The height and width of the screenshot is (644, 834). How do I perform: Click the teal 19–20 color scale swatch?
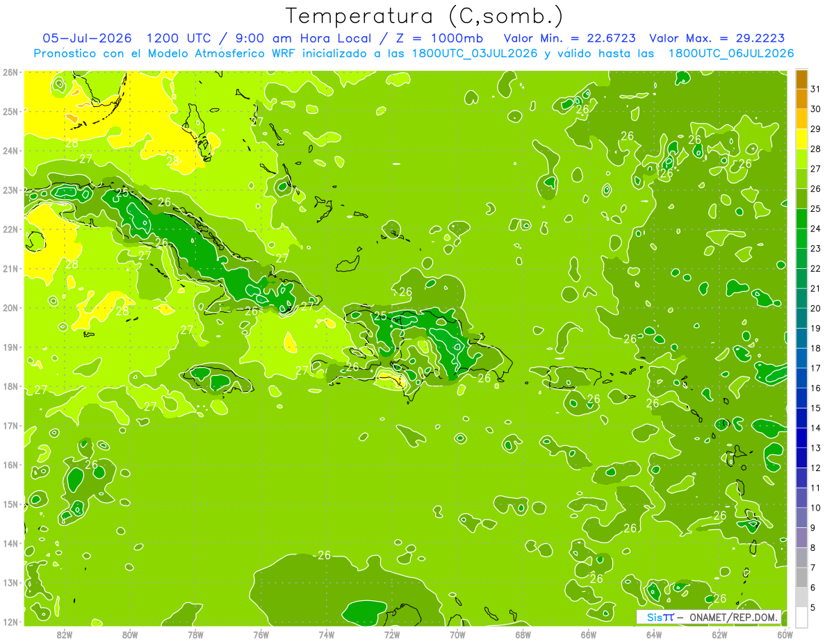point(801,318)
